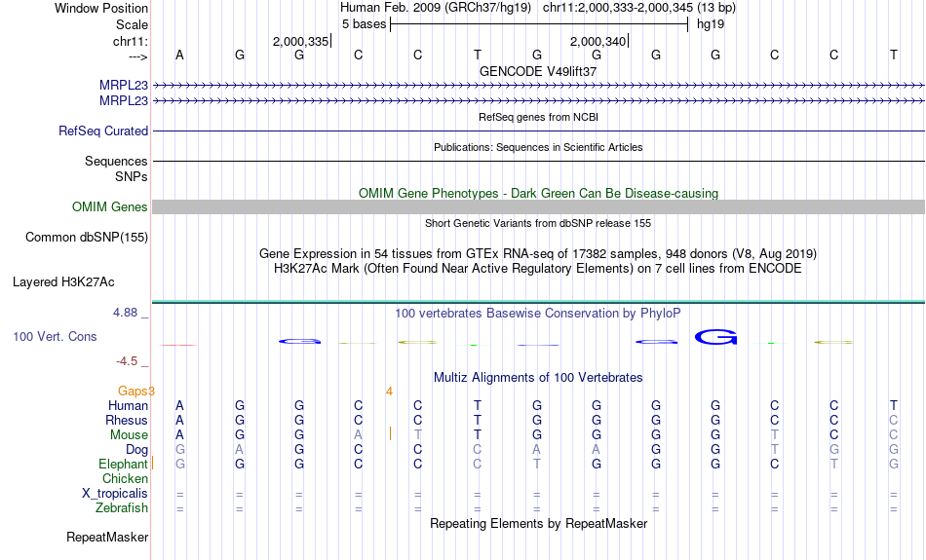Click Multiz Alignments of 100 Vertebrates title
926x560 pixels.
(538, 377)
